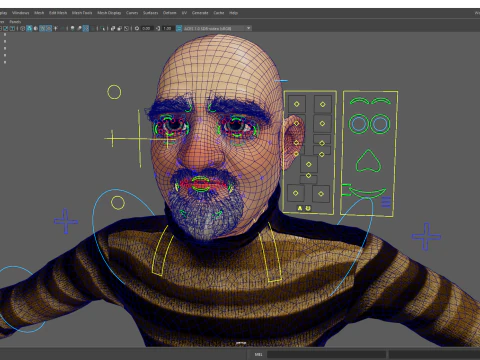The width and height of the screenshot is (480, 360).
Task: Select the left eye circle control in face panel
Action: [x=358, y=124]
